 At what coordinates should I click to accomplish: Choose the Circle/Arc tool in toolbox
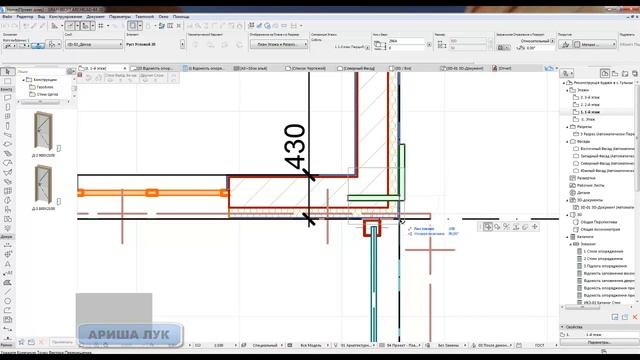coord(7,301)
